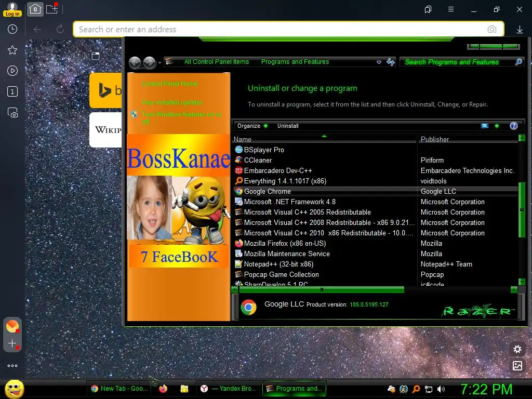Reload the page with refresh arrow
This screenshot has width=532, height=399.
point(60,29)
